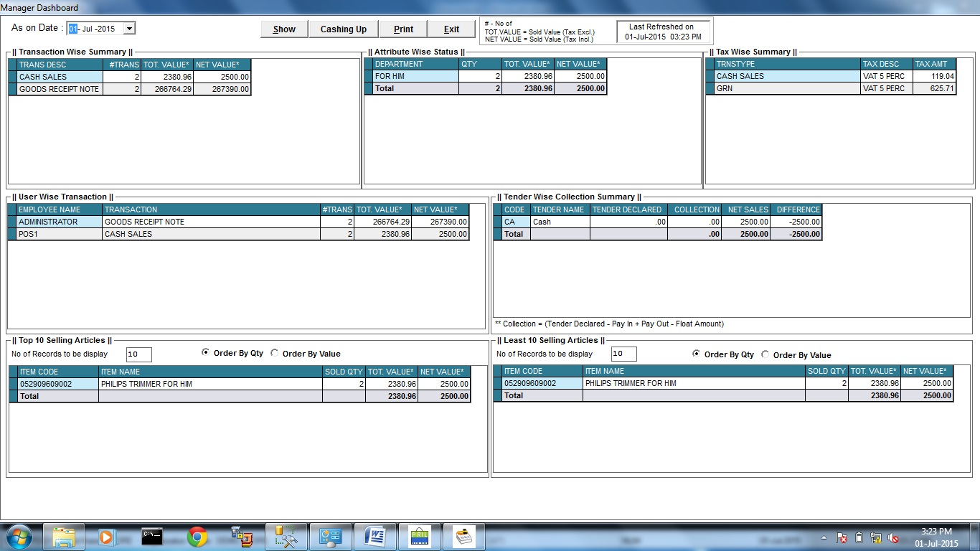The height and width of the screenshot is (551, 980).
Task: Click the muted volume tray icon
Action: (893, 537)
